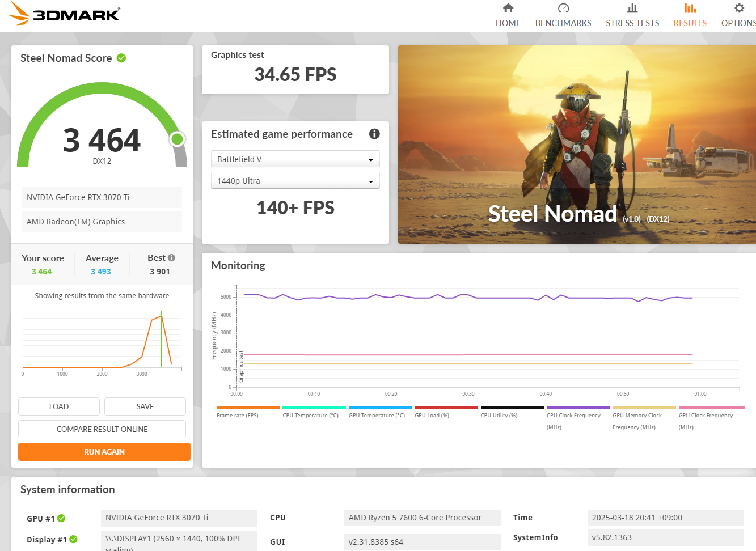Click the Stress Tests chart icon
The width and height of the screenshot is (756, 551).
[x=632, y=8]
